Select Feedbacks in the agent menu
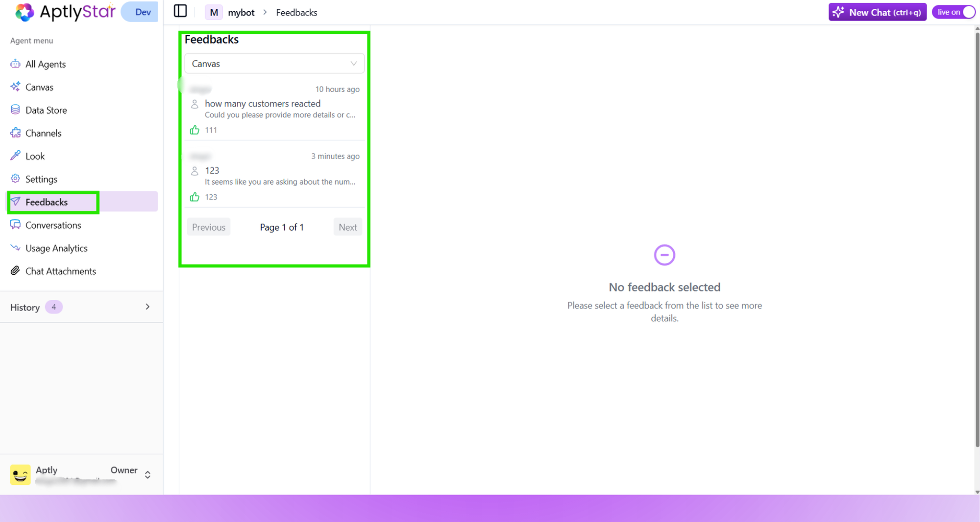Screen dimensions: 980x522 click(x=46, y=202)
